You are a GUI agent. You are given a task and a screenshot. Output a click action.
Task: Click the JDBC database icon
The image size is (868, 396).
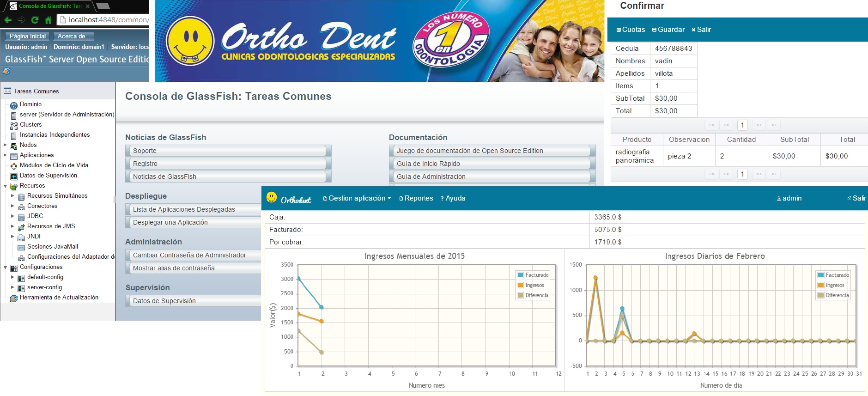21,217
